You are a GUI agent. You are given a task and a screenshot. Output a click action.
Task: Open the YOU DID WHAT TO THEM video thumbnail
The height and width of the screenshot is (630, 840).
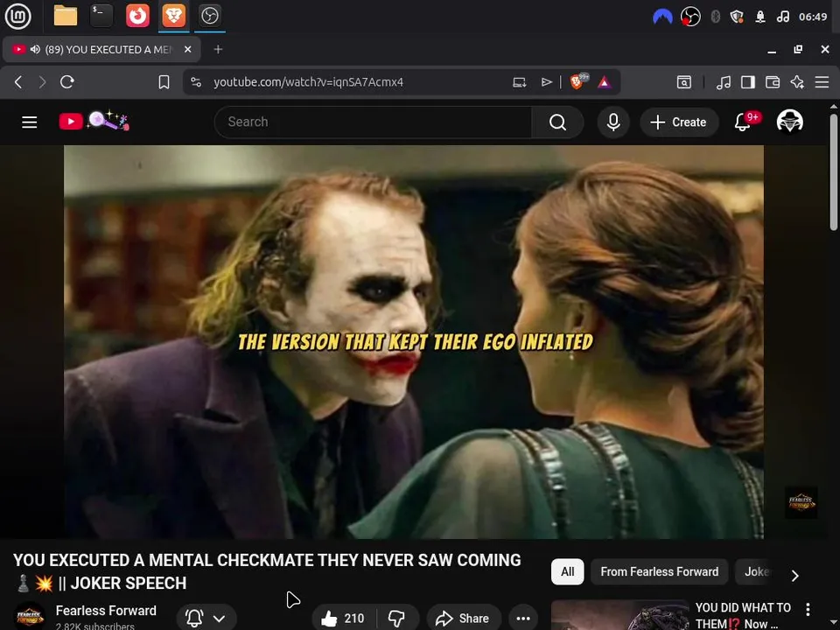(620, 615)
